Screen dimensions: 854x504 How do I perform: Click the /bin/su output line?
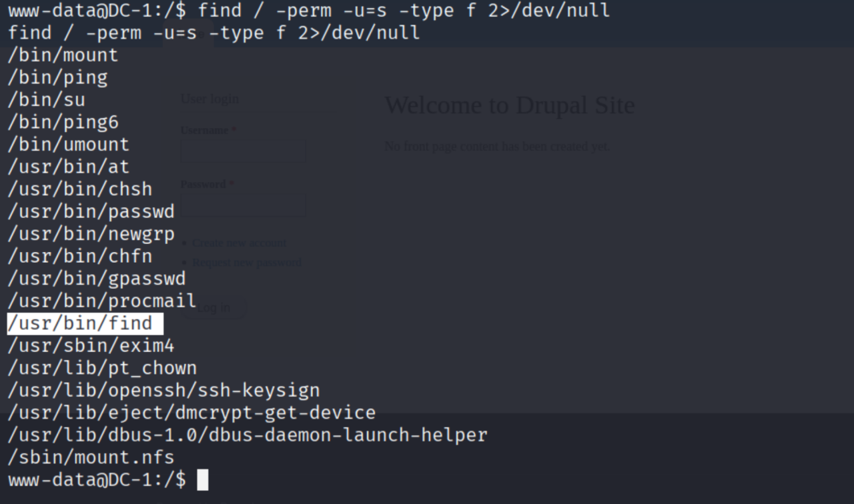[46, 100]
